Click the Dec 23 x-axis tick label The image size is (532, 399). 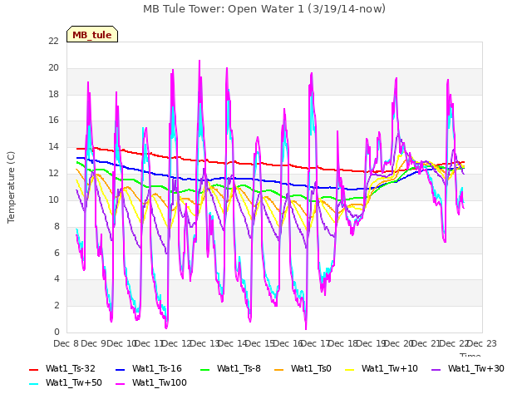(x=482, y=343)
